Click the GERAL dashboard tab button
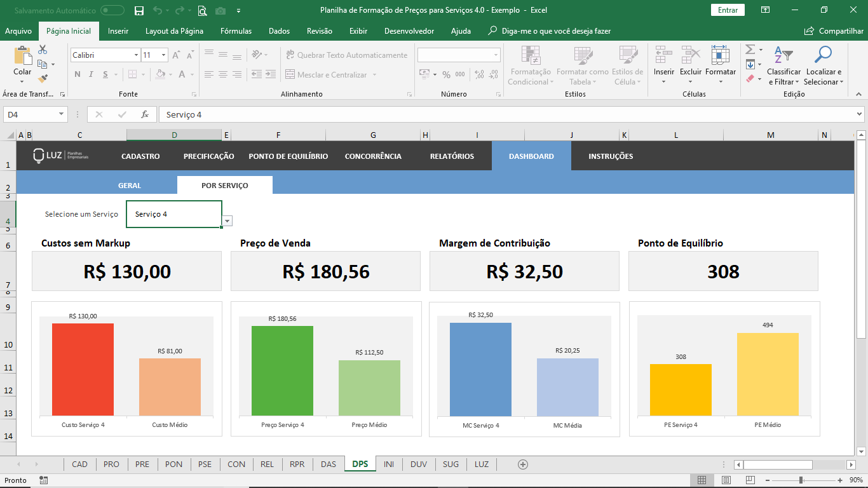868x488 pixels. 130,186
